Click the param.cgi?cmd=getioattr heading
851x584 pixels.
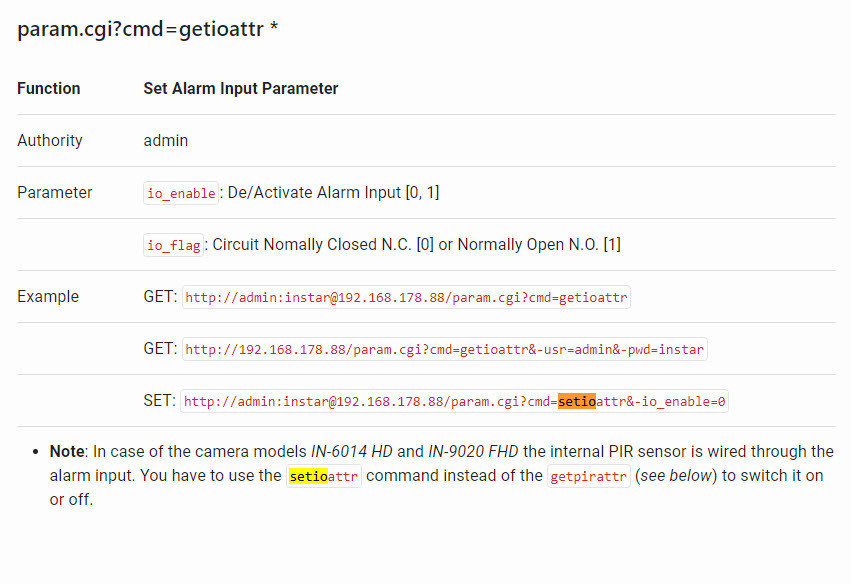[148, 29]
